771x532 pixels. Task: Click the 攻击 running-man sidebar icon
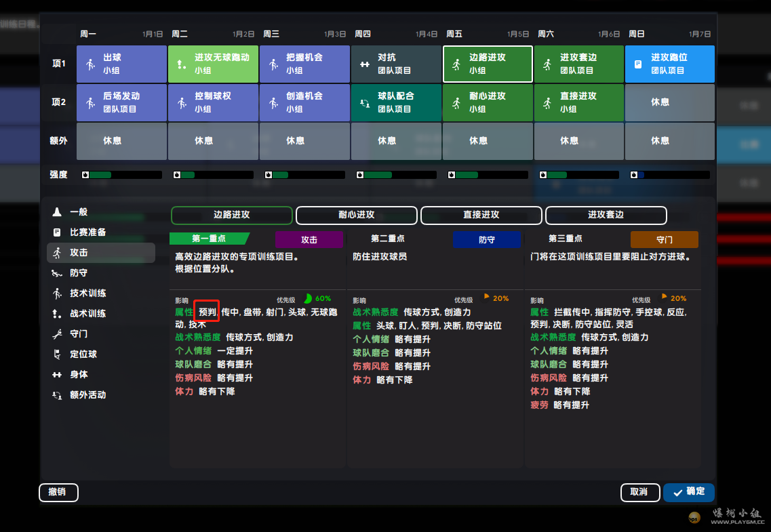[x=57, y=253]
